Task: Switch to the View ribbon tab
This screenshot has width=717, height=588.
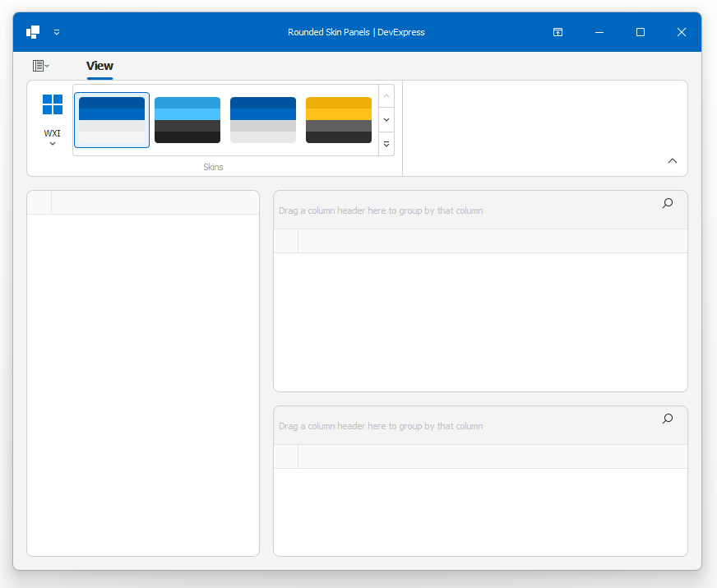Action: (99, 66)
